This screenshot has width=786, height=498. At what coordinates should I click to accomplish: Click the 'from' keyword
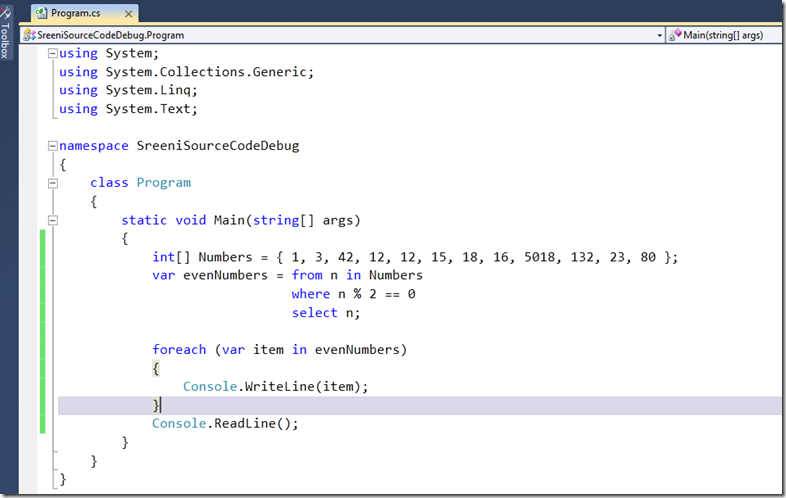(x=307, y=275)
